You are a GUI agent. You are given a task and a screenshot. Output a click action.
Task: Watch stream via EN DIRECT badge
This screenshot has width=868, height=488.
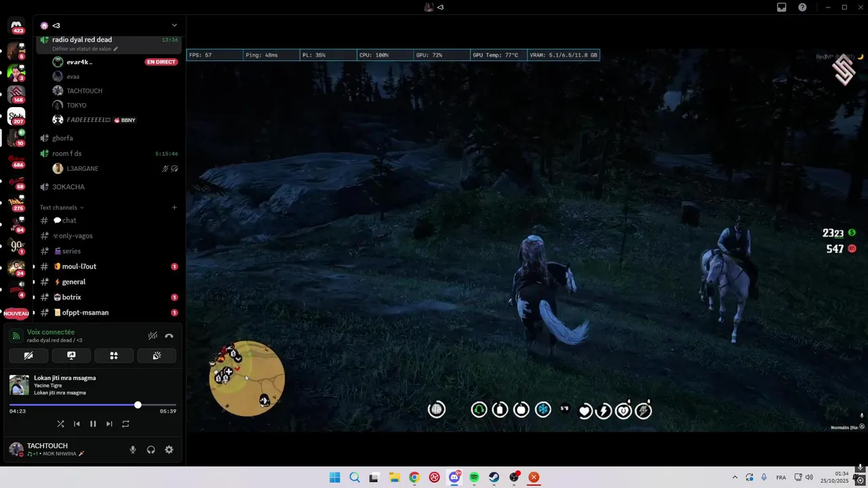[x=161, y=62]
